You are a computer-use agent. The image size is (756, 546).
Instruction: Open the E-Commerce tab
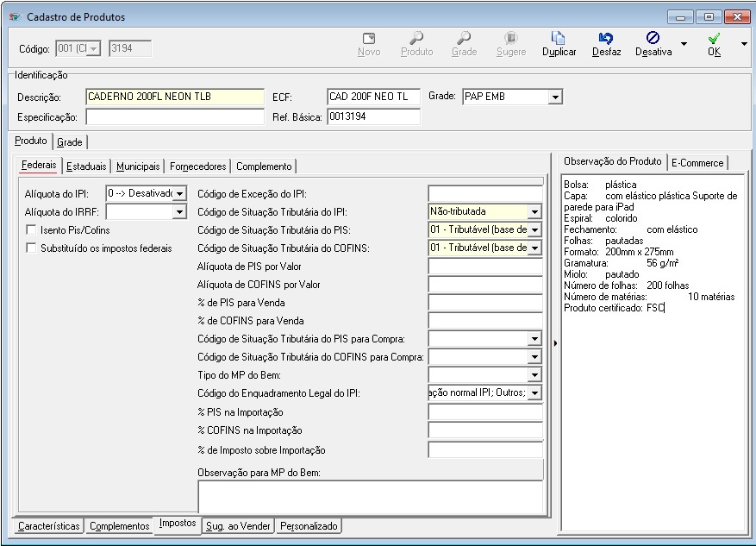pyautogui.click(x=697, y=163)
